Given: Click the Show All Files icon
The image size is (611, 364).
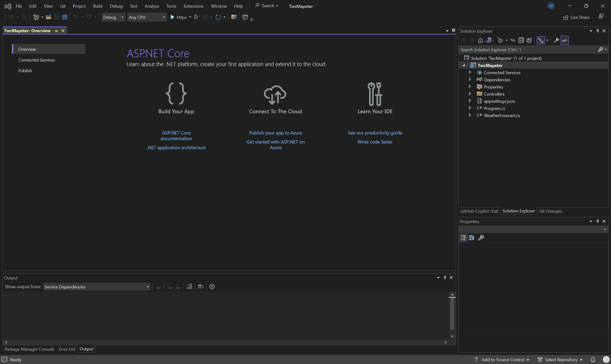Looking at the screenshot, I should point(529,40).
